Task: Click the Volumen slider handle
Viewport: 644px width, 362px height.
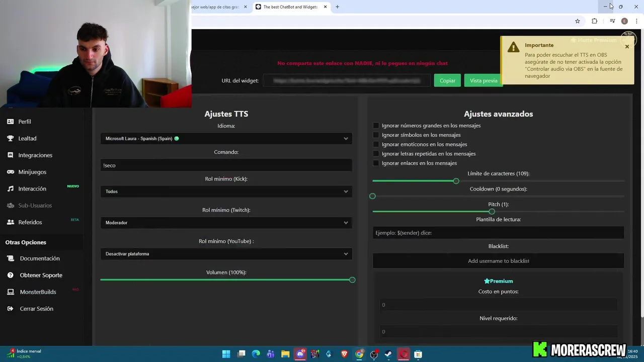Action: [x=352, y=280]
